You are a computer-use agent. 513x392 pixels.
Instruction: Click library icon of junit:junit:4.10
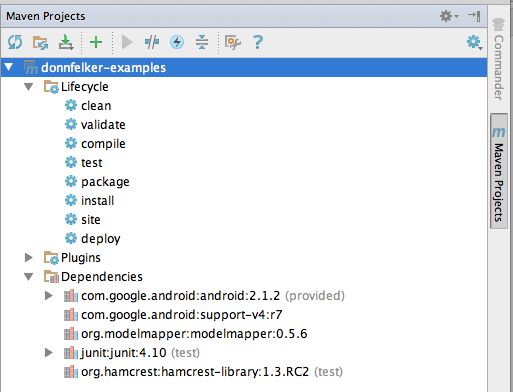coord(71,353)
